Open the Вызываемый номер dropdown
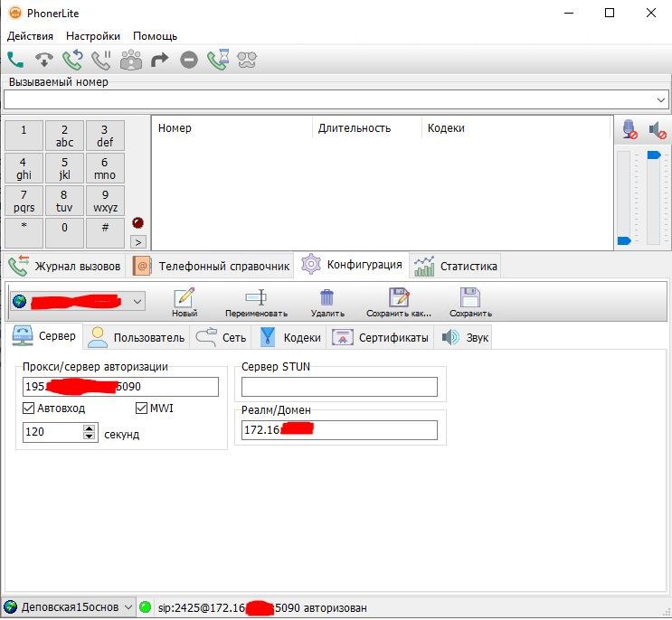 point(661,99)
